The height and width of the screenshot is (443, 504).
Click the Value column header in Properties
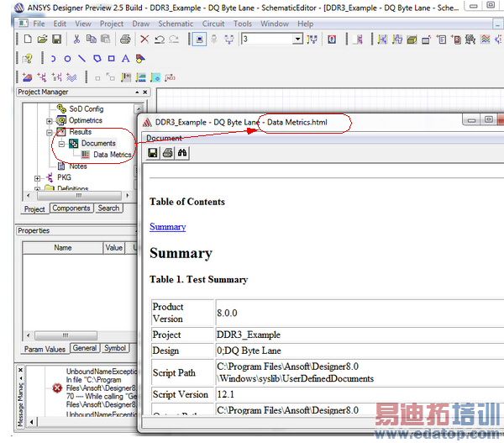point(113,248)
